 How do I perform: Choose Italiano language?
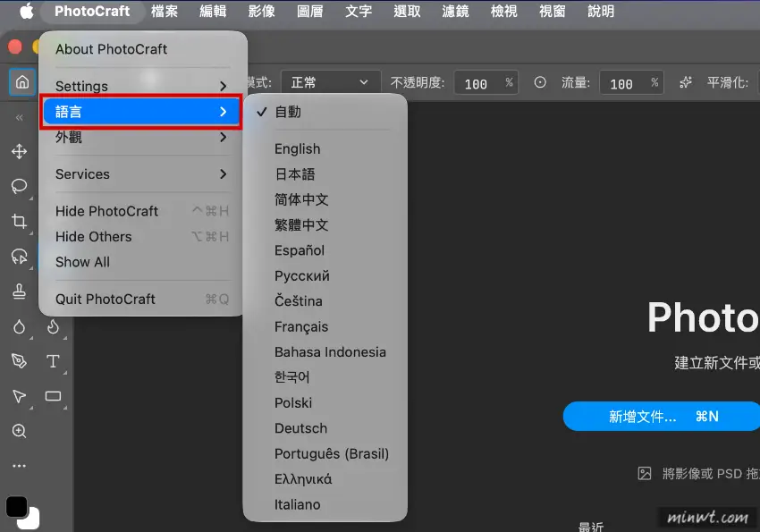[x=325, y=504]
